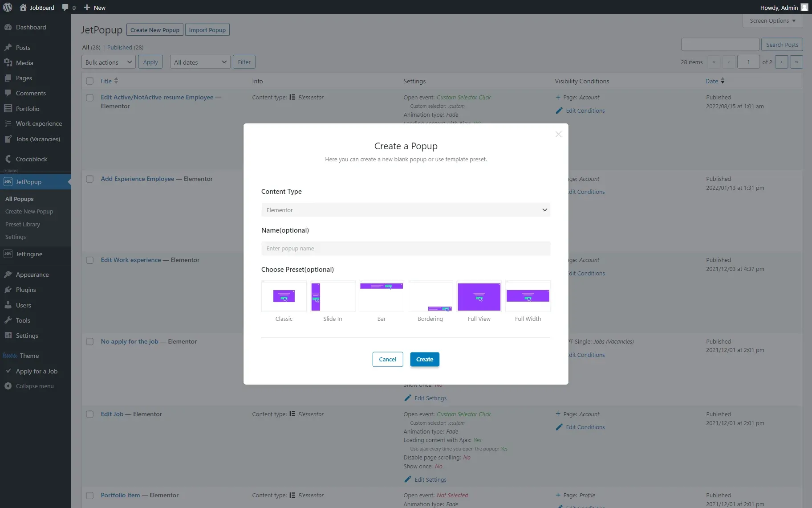This screenshot has width=812, height=508.
Task: Open the Bulk actions dropdown
Action: pyautogui.click(x=109, y=62)
